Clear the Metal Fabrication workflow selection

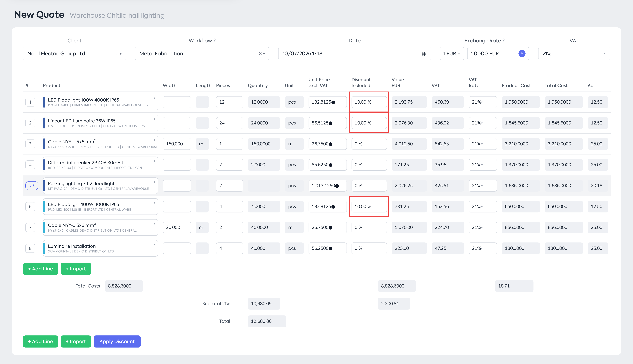[x=260, y=54]
